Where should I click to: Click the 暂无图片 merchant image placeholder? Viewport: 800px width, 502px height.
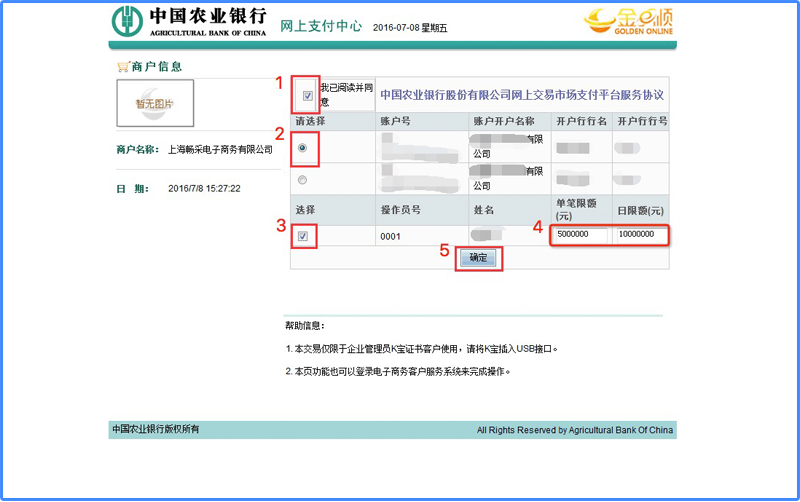click(155, 103)
